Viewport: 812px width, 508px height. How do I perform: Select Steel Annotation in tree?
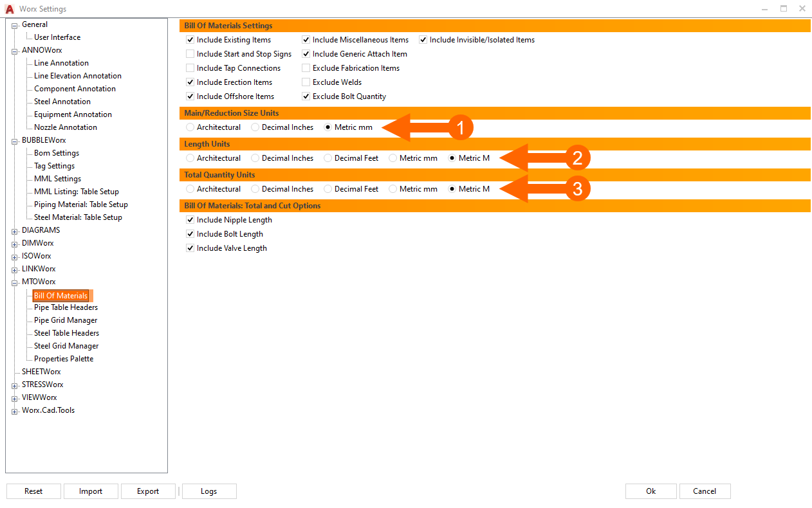(62, 102)
